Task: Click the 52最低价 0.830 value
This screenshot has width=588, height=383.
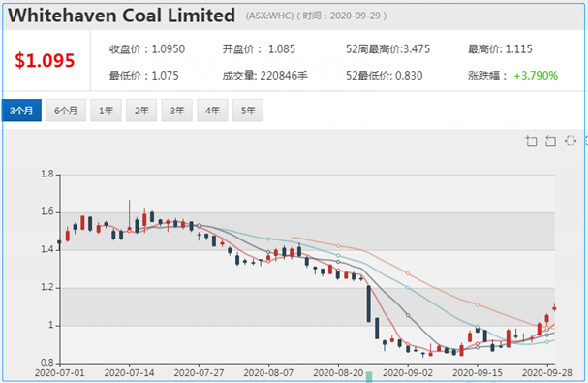Action: 384,76
